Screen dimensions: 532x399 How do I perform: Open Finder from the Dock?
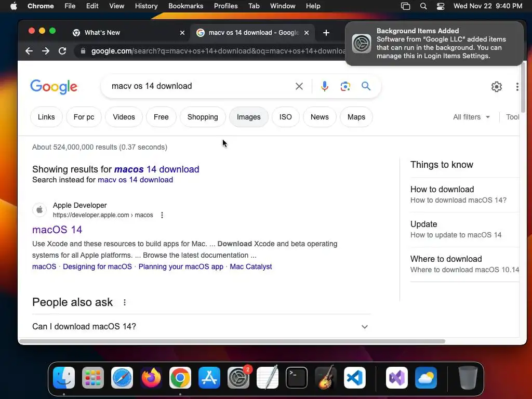click(x=64, y=378)
